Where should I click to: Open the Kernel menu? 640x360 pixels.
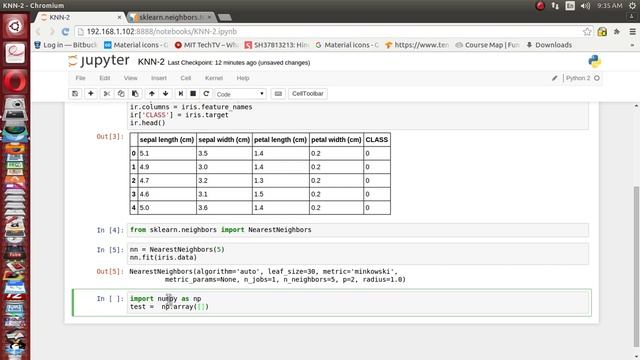coord(214,78)
